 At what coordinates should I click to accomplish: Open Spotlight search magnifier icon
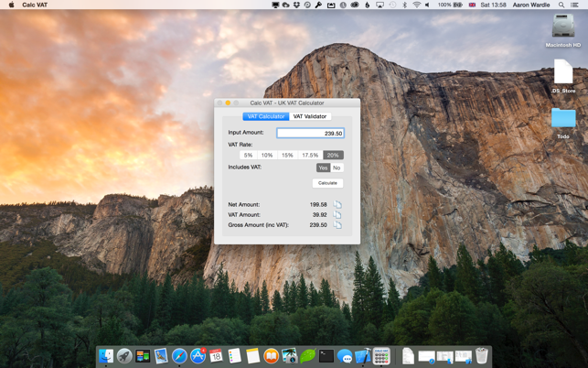coord(561,5)
